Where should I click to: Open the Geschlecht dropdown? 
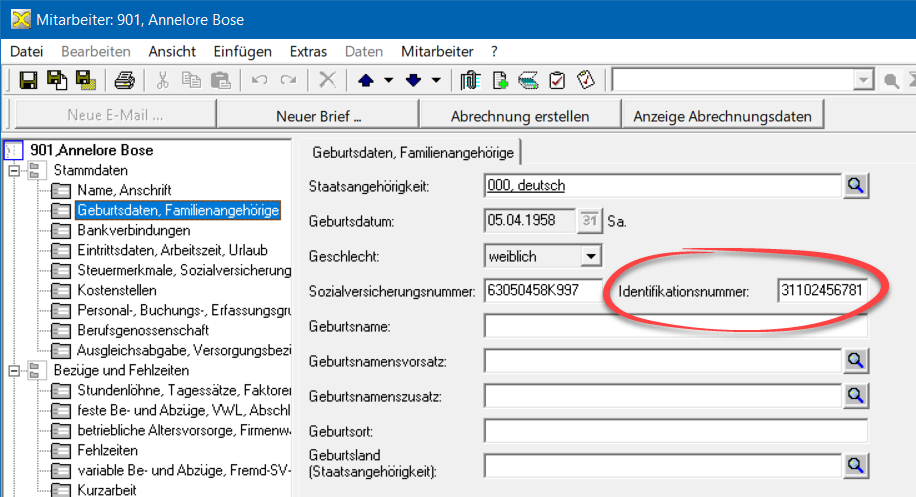pyautogui.click(x=591, y=256)
